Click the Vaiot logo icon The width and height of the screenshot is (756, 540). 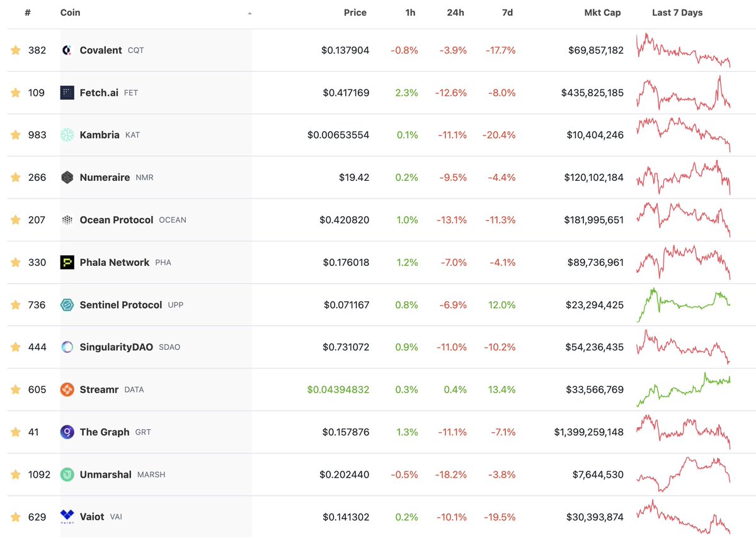point(67,517)
